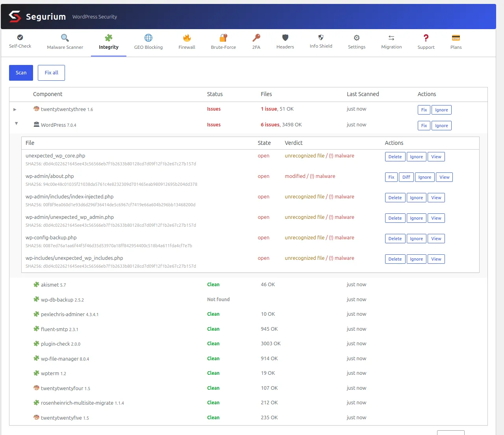Fix the modified wp-admin/about.php file
Image resolution: width=504 pixels, height=435 pixels.
391,177
